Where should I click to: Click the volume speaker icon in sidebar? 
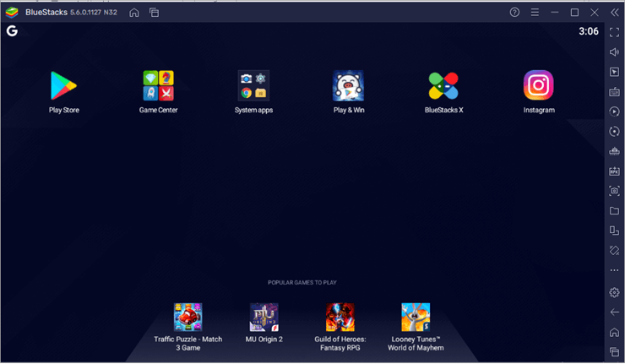[614, 52]
